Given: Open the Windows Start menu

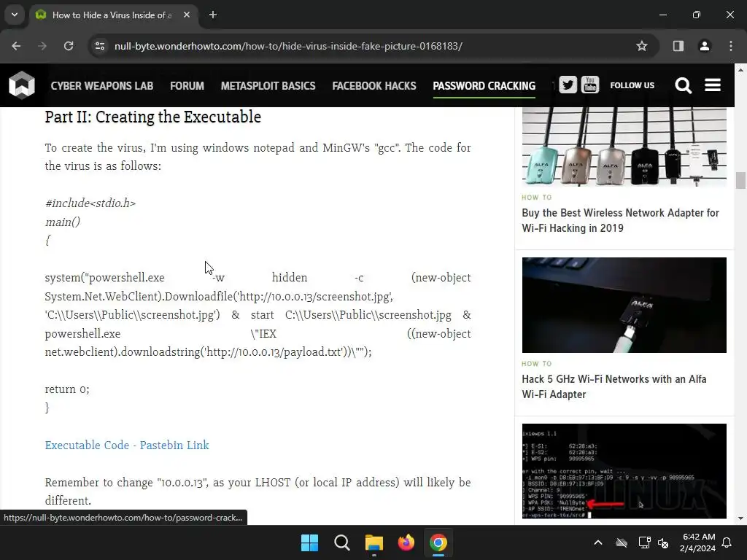Looking at the screenshot, I should click(x=309, y=542).
